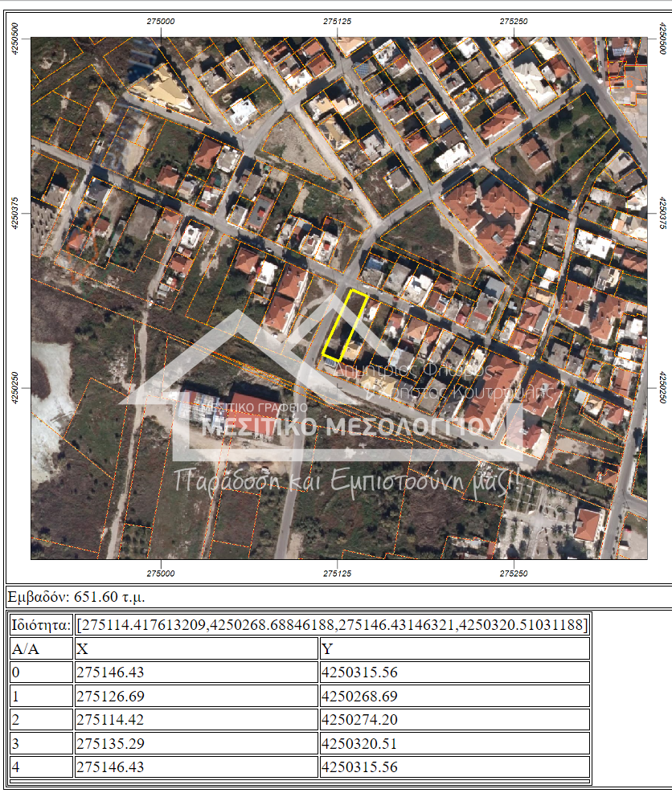Viewport: 672px width, 793px height.
Task: Click the bounding box coordinates cell beside Ιδιότητα
Action: pos(332,625)
